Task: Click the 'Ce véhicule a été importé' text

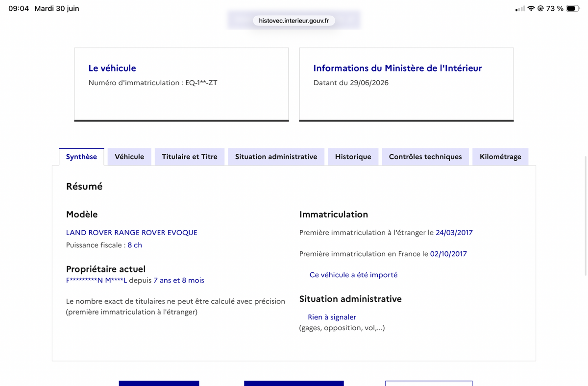Action: (x=353, y=275)
